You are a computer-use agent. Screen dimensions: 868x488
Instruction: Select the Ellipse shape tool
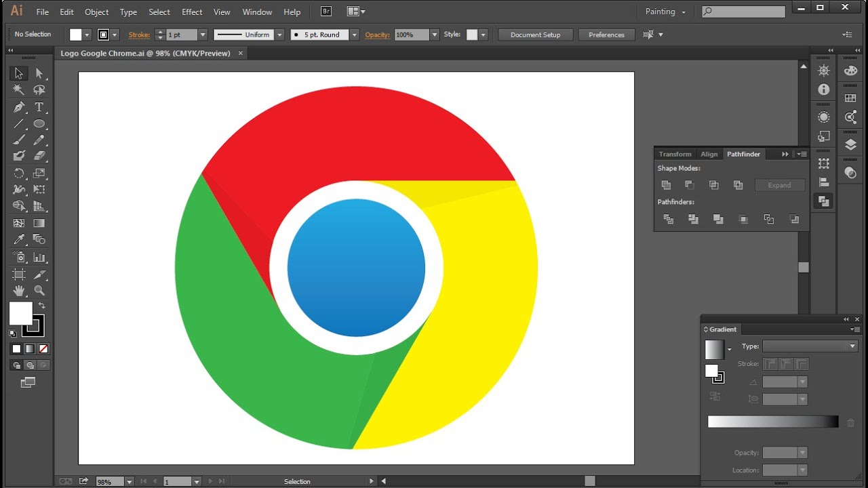click(x=39, y=124)
